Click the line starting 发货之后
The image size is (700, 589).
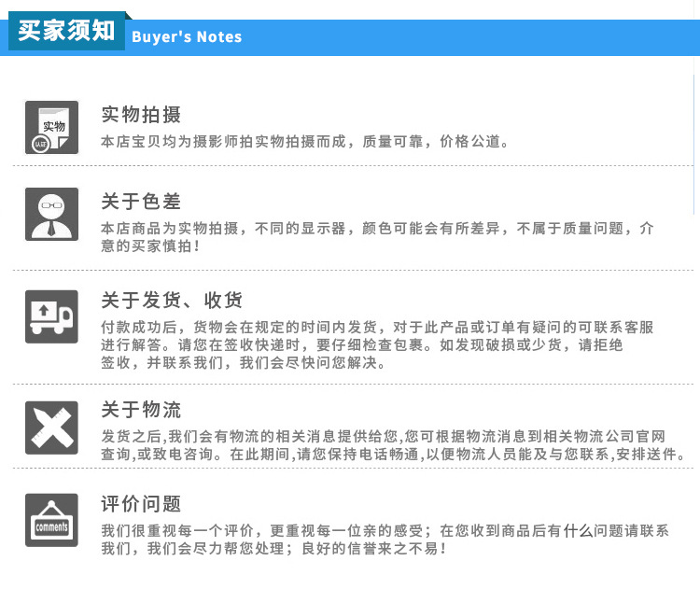[383, 436]
